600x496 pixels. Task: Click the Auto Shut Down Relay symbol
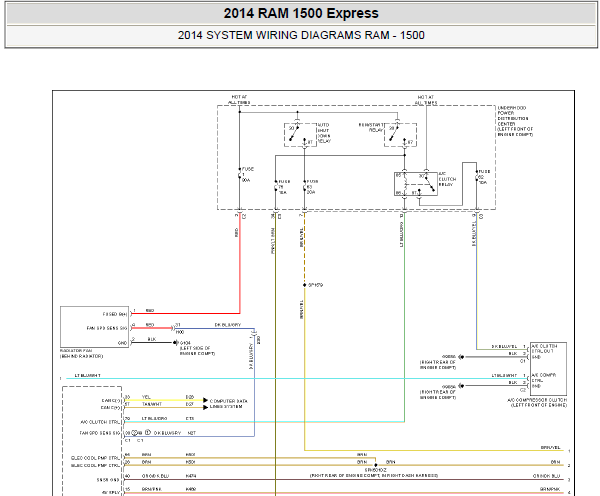(x=300, y=135)
